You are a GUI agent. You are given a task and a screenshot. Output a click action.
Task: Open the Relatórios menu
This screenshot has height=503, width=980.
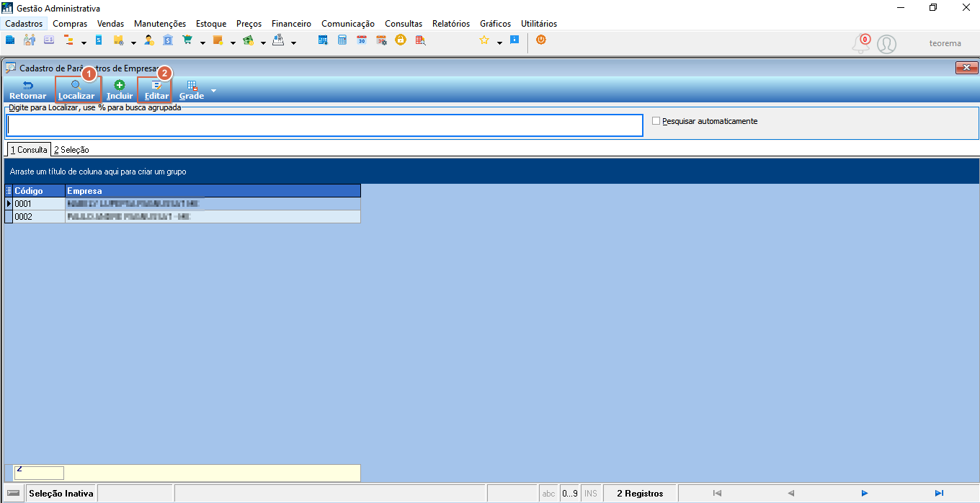point(451,24)
